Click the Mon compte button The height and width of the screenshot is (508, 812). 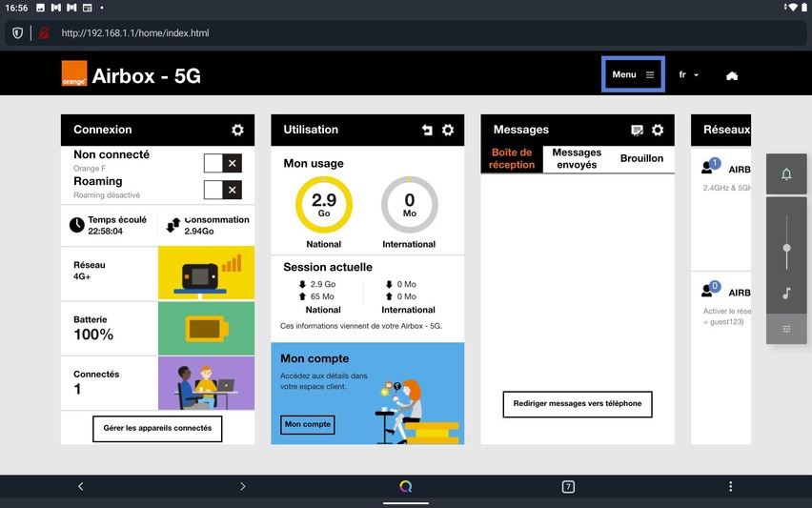pos(308,424)
